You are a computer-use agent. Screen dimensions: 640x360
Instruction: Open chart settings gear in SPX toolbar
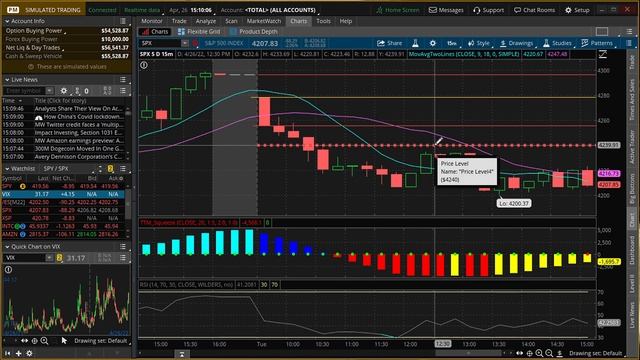[433, 43]
